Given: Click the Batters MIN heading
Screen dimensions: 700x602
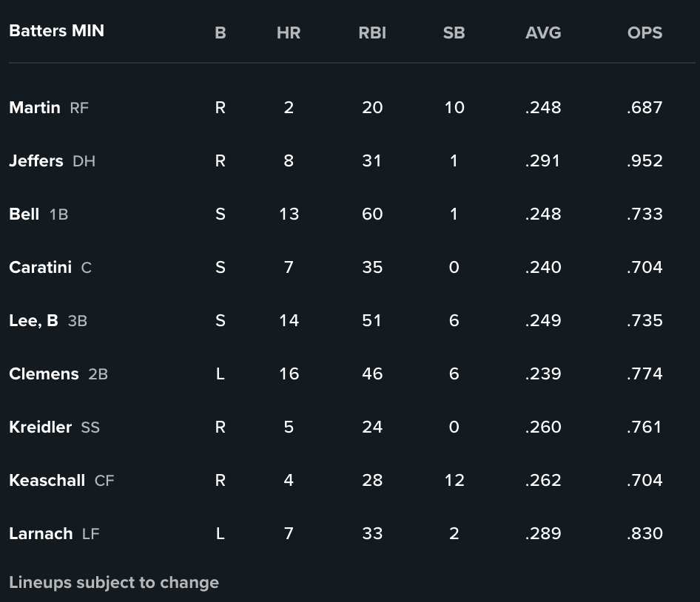Looking at the screenshot, I should [57, 31].
